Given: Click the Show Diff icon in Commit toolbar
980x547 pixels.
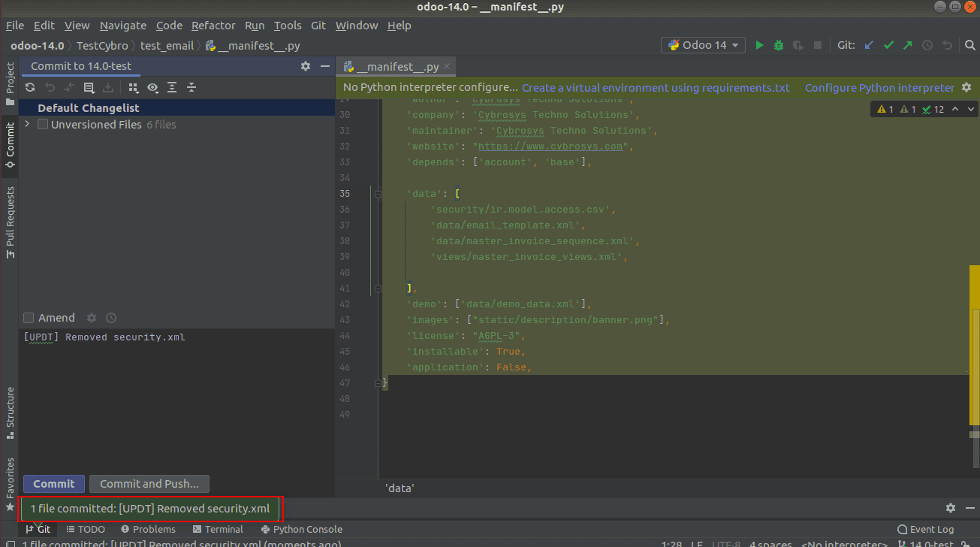Looking at the screenshot, I should point(69,87).
